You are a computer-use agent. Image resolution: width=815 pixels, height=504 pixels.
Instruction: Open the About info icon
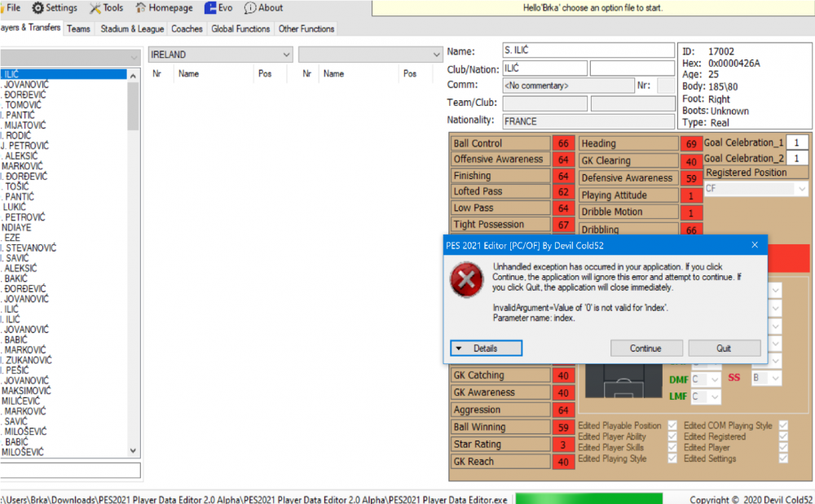pos(250,8)
